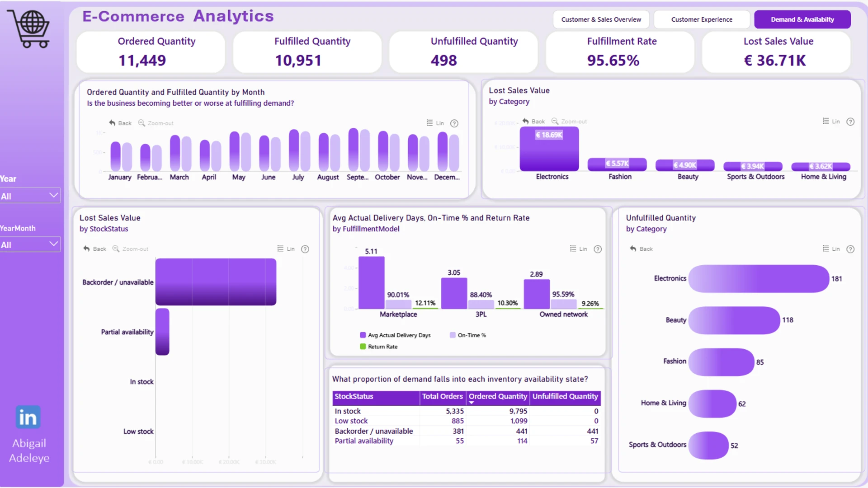Viewport: 868px width, 488px height.
Task: Toggle Lin scale in monthly quantity chart
Action: point(435,123)
